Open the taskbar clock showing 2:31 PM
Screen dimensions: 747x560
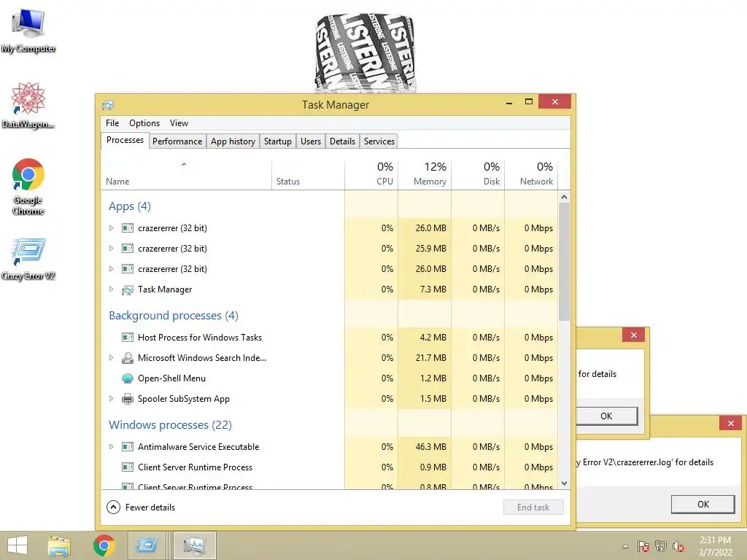(715, 546)
